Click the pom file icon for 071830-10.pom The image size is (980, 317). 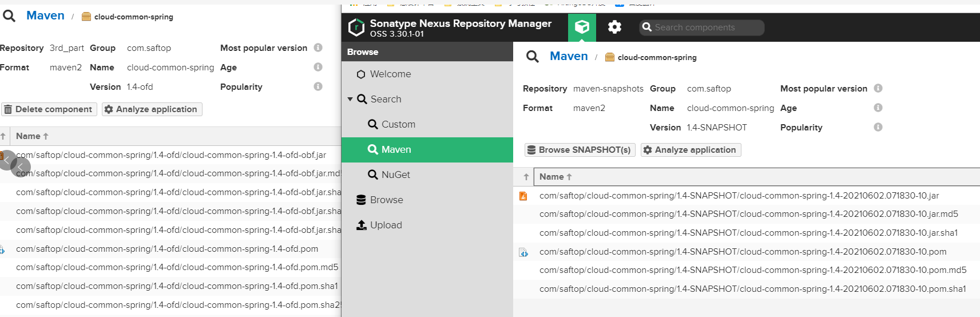pos(523,252)
